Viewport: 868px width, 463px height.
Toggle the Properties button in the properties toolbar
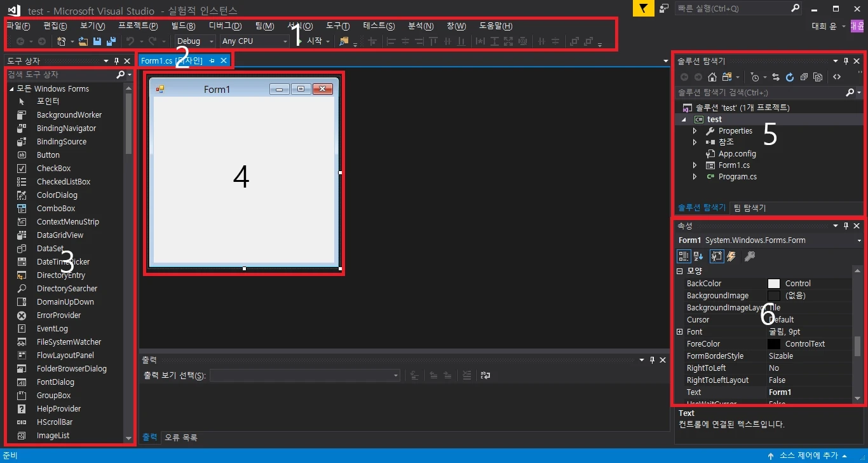(716, 256)
